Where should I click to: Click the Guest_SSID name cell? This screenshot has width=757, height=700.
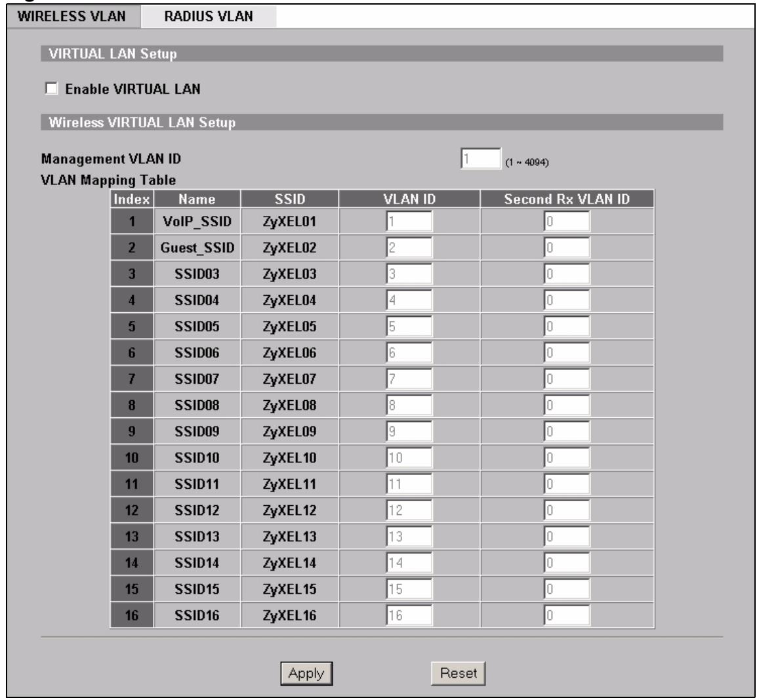[197, 247]
